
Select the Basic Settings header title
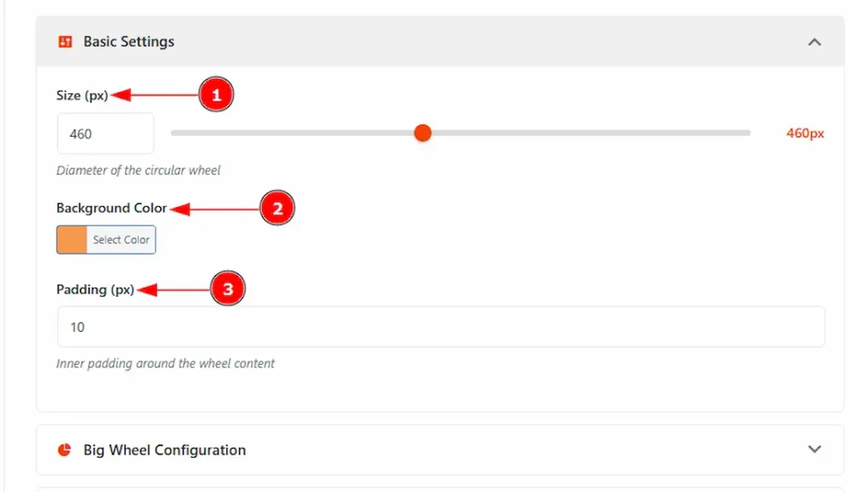pos(129,42)
